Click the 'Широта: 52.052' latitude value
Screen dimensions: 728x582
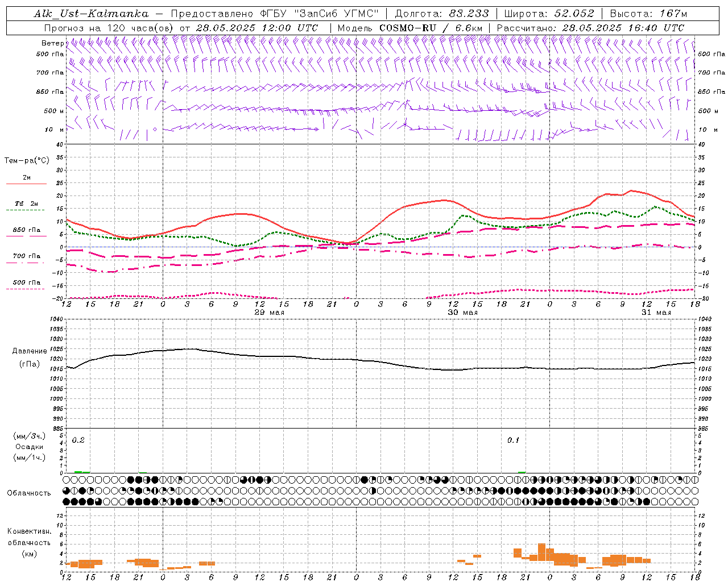click(549, 14)
